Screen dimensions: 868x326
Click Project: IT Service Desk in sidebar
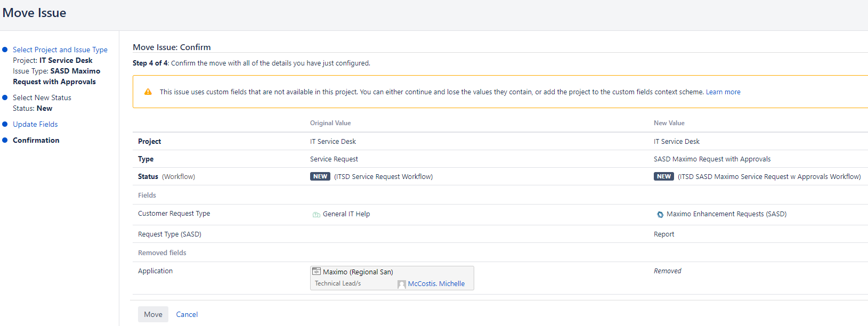click(x=53, y=60)
